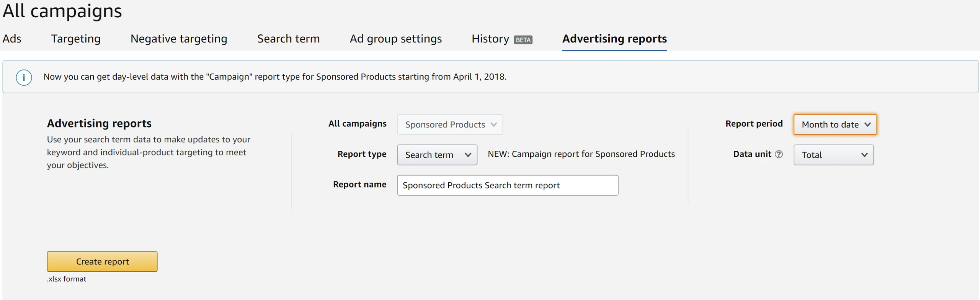
Task: Select the Advertising reports tab
Action: coord(614,39)
